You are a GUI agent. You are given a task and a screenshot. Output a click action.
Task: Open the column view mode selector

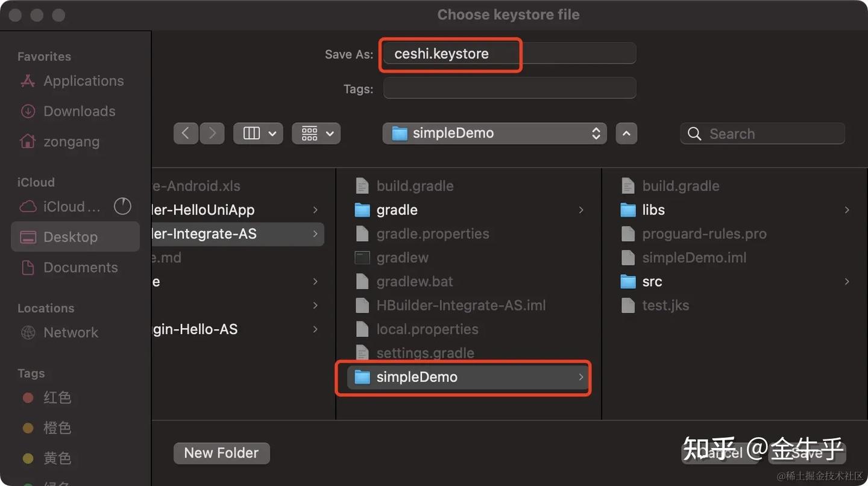coord(258,133)
